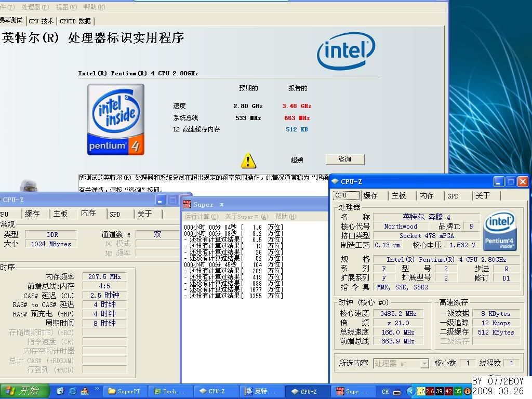Open the 帮助(H) menu in Super π
The image size is (532, 399).
click(285, 217)
